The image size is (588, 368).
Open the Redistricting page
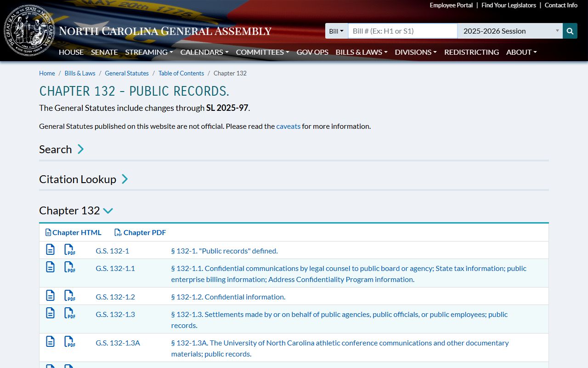pyautogui.click(x=471, y=52)
